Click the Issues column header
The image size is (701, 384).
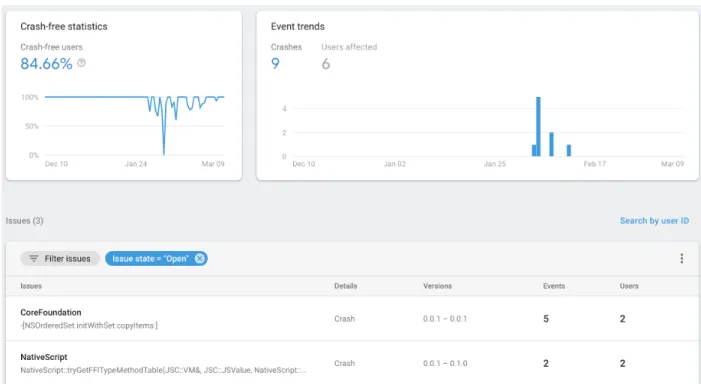[31, 286]
